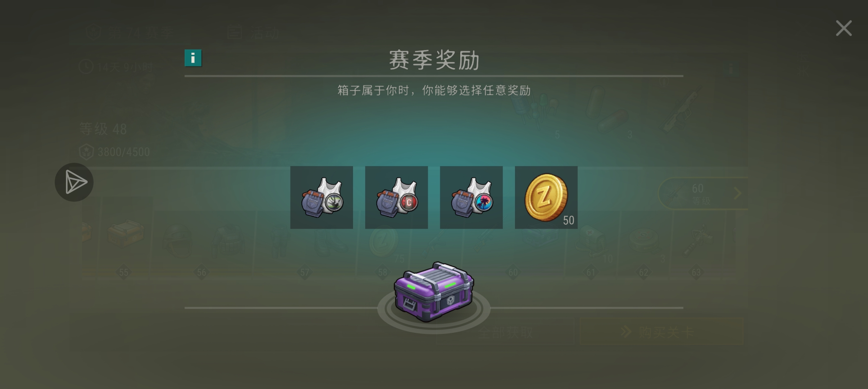Screen dimensions: 868x389
Task: Click the 全部获取 claim all button
Action: point(505,332)
